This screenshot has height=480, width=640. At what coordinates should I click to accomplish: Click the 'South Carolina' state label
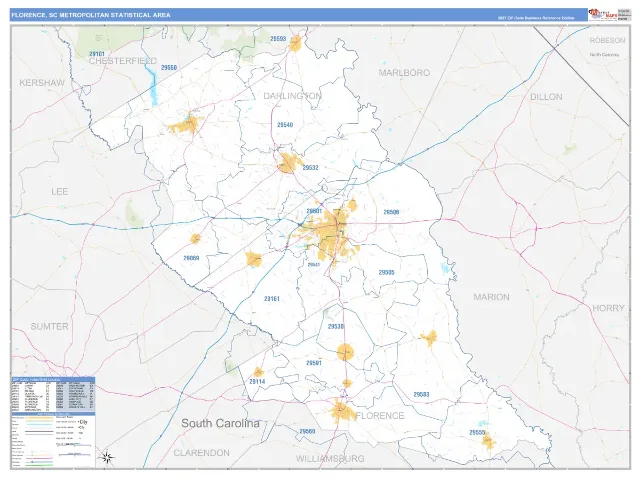coord(220,423)
